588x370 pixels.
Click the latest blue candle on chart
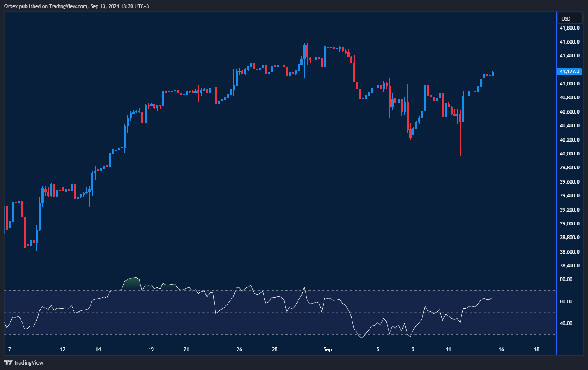(x=493, y=74)
